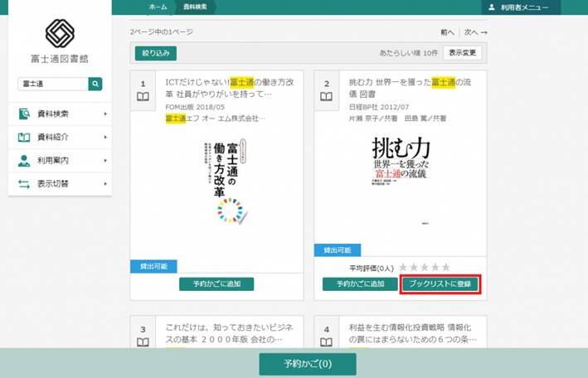Click the book icon under result number 1
588x378 pixels.
point(143,97)
